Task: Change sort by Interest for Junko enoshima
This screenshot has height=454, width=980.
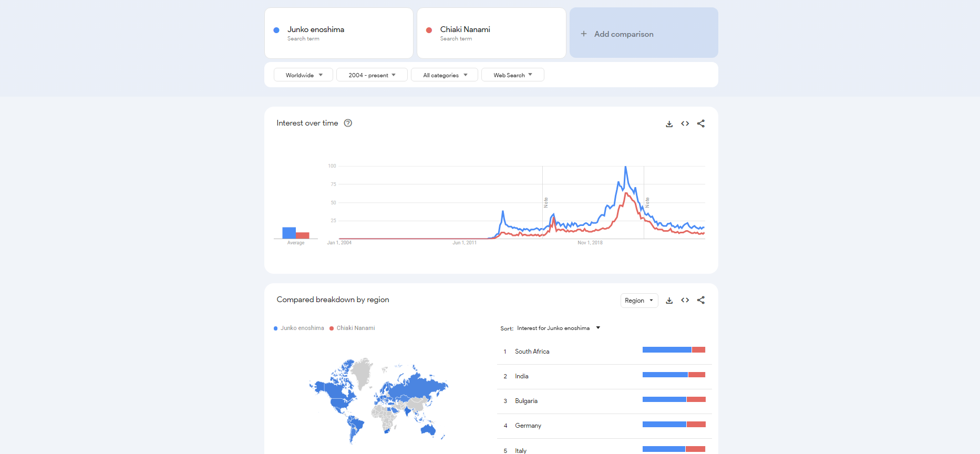Action: coord(558,328)
